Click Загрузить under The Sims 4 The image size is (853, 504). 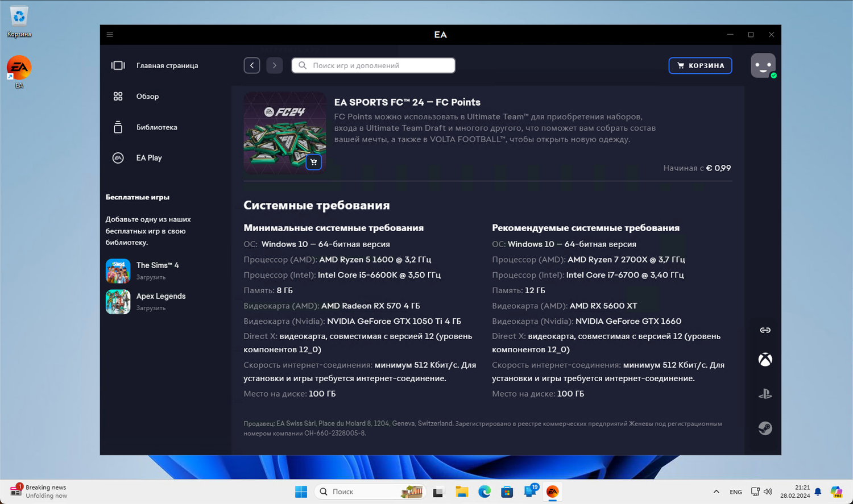coord(151,277)
